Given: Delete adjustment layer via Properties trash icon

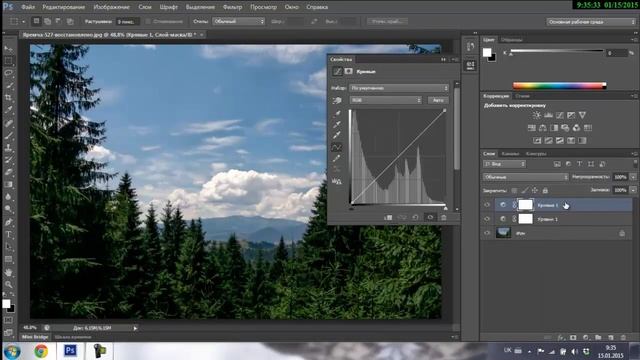Looking at the screenshot, I should coord(444,218).
